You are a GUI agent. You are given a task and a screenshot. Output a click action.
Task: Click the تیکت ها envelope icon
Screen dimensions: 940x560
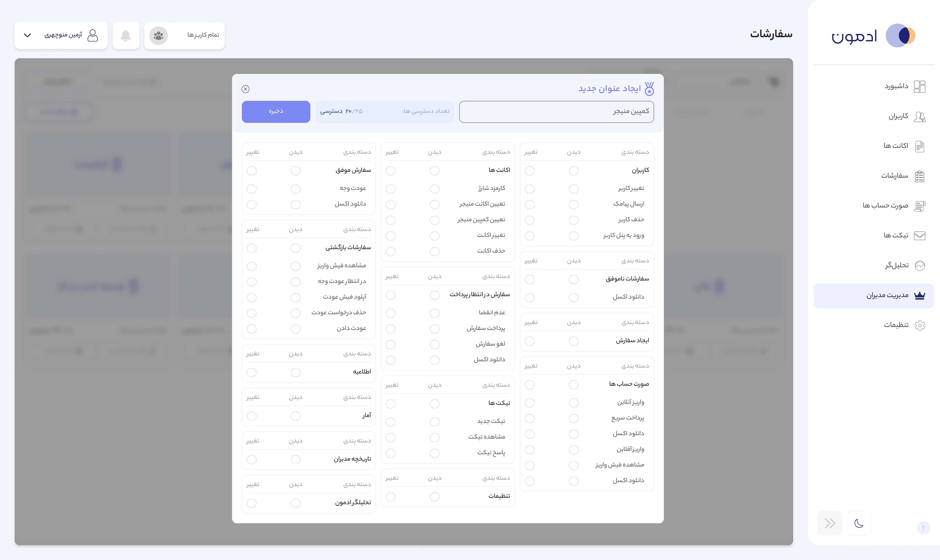click(x=920, y=235)
